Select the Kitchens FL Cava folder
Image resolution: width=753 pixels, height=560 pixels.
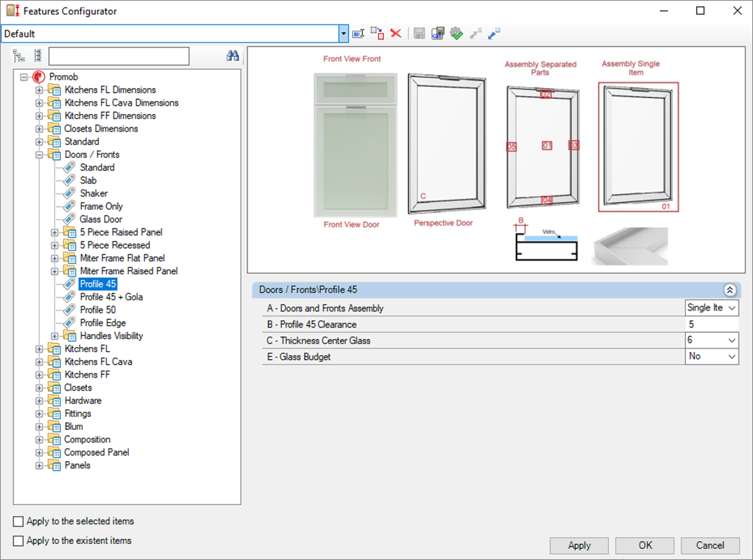click(x=98, y=362)
